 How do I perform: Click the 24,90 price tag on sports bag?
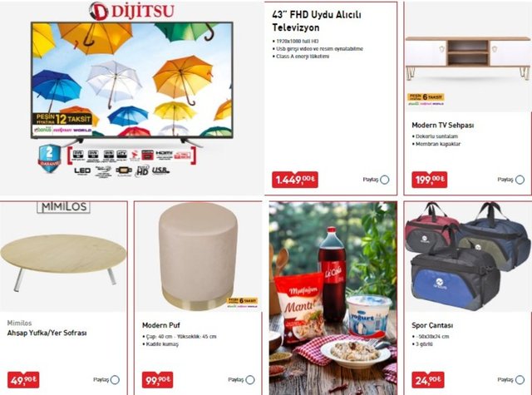[x=428, y=380]
